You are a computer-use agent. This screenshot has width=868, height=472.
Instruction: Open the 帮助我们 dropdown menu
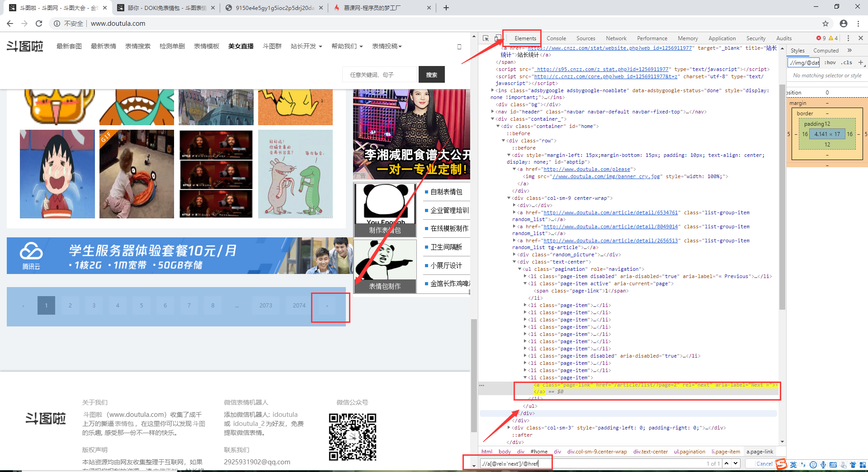click(347, 46)
